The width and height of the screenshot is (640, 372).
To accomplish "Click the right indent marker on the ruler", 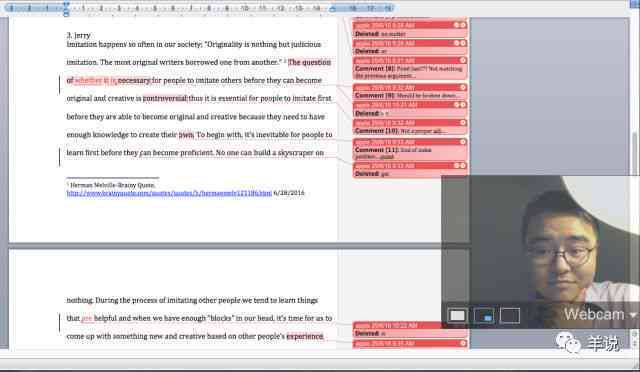I will tap(333, 8).
